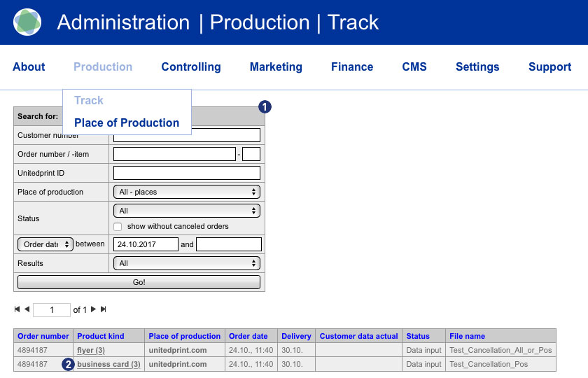Click the Unitedprint ID input field
The width and height of the screenshot is (588, 378).
click(x=186, y=173)
